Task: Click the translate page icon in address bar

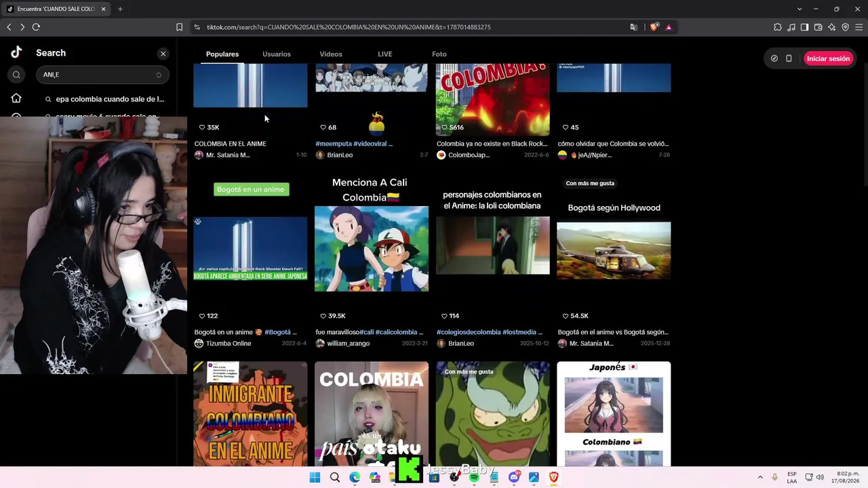Action: tap(634, 27)
